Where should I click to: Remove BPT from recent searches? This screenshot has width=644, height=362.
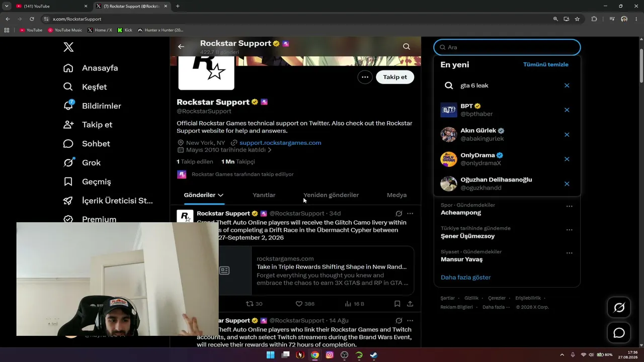[x=567, y=110]
